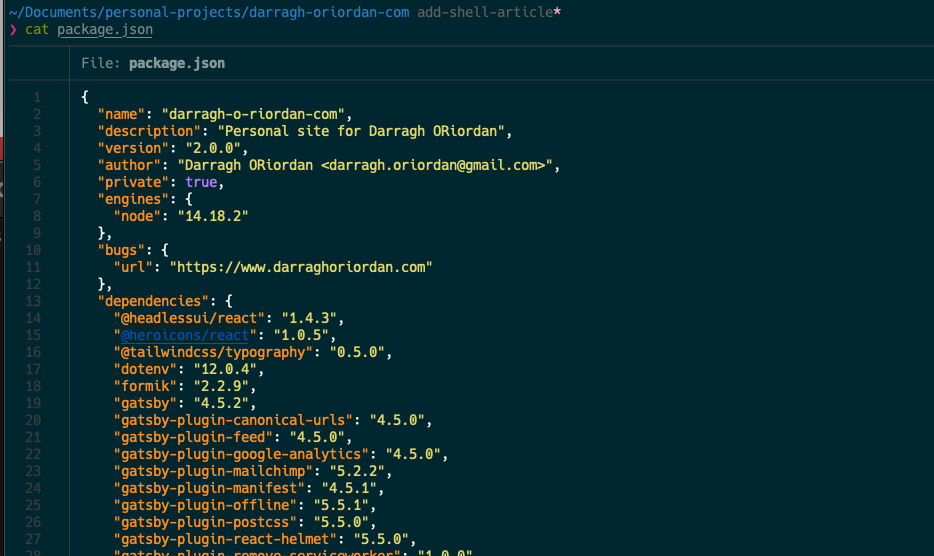The width and height of the screenshot is (934, 556).
Task: Click "gatsby-plugin-react-helmet" dependency name
Action: tap(225, 539)
